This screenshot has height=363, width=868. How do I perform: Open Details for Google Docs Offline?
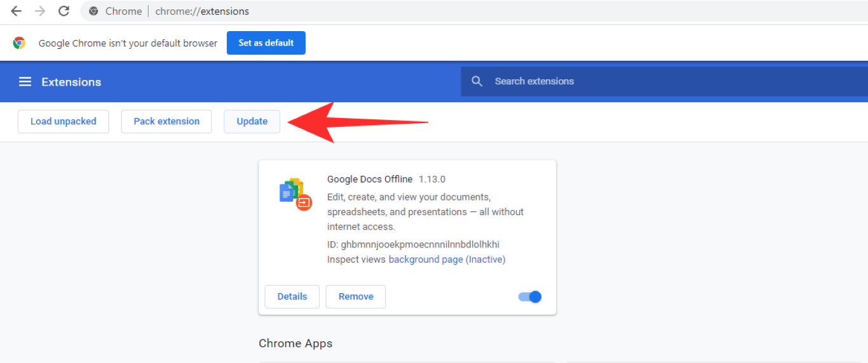[292, 296]
